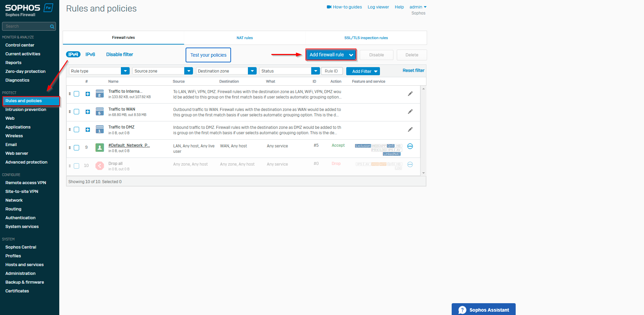644x315 pixels.
Task: Click drag handle of Drop all row
Action: tap(70, 166)
